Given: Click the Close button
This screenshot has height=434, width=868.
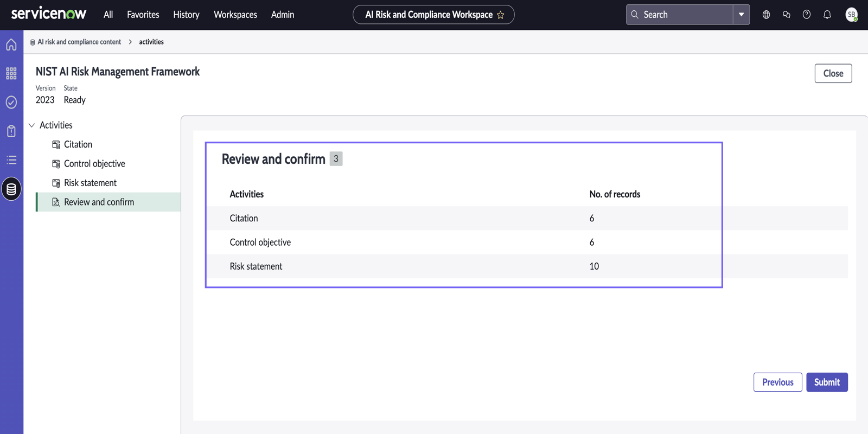Looking at the screenshot, I should 833,73.
